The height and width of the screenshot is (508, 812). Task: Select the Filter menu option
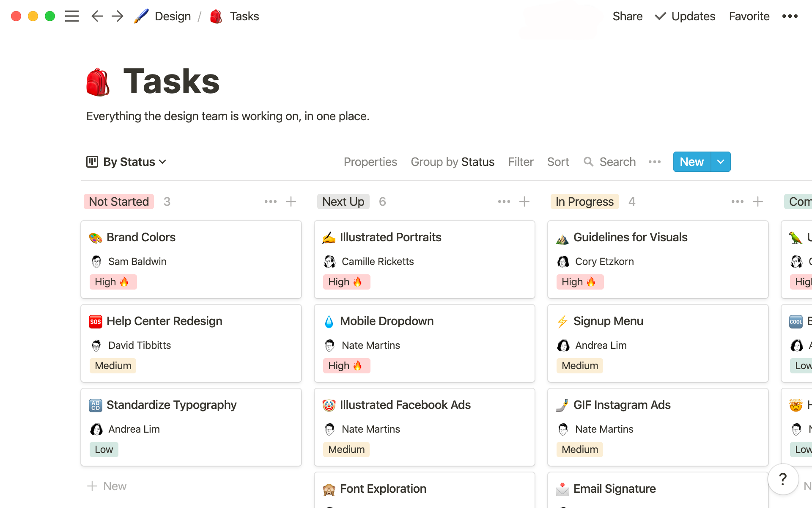point(520,162)
